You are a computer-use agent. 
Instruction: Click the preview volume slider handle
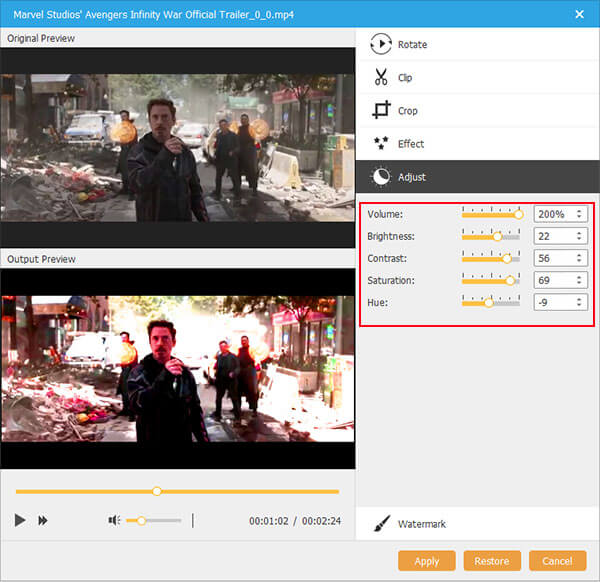141,520
